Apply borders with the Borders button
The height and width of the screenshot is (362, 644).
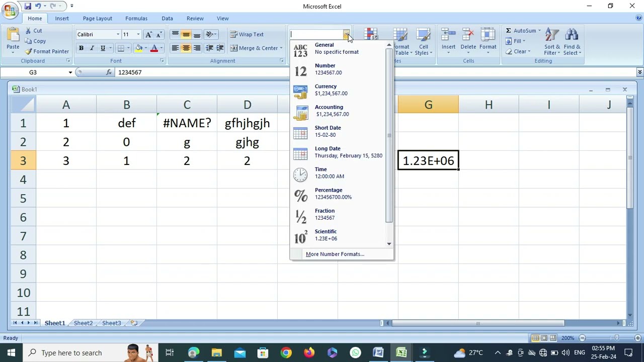coord(121,48)
